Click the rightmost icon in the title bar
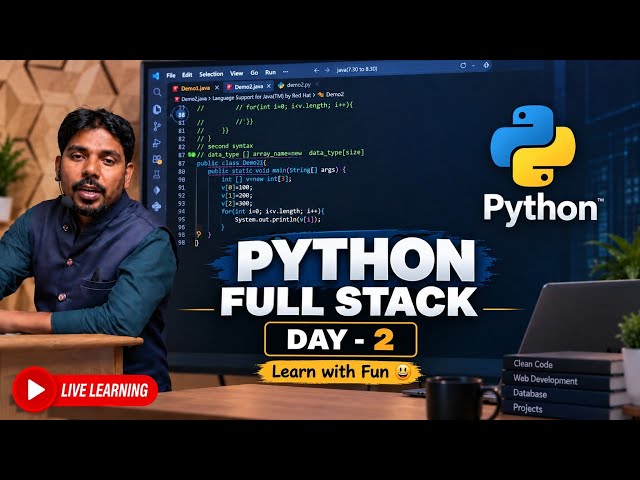The image size is (640, 480). pos(486,65)
